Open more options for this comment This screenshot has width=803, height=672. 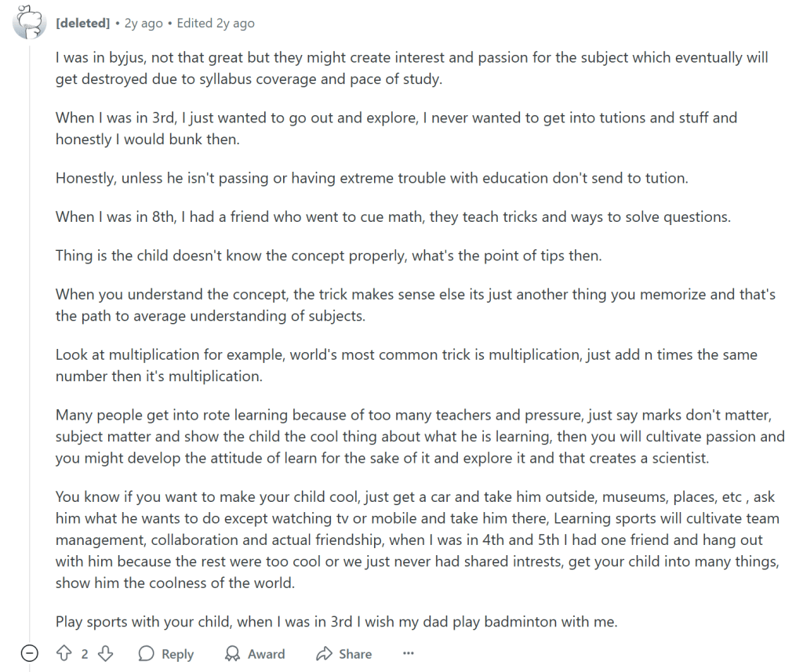pos(408,653)
